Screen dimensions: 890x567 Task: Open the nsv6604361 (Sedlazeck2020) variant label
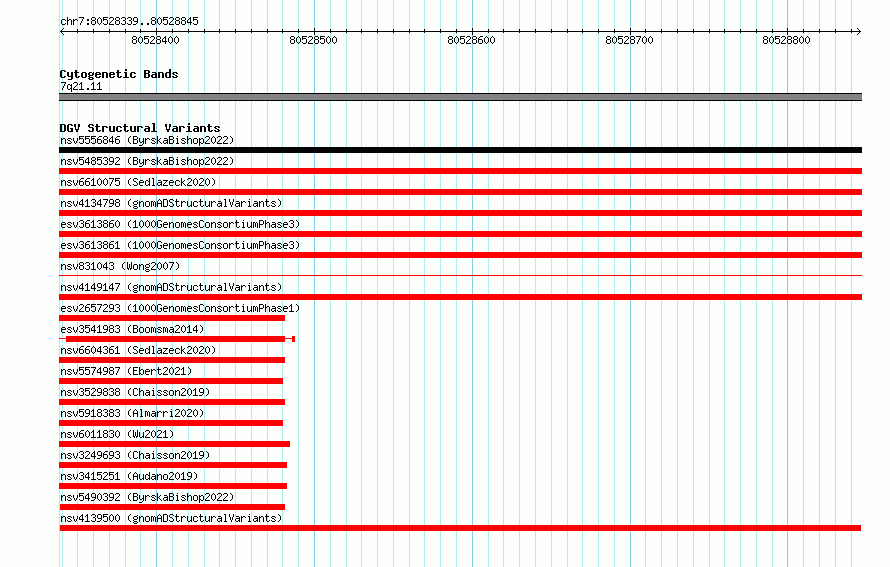138,350
